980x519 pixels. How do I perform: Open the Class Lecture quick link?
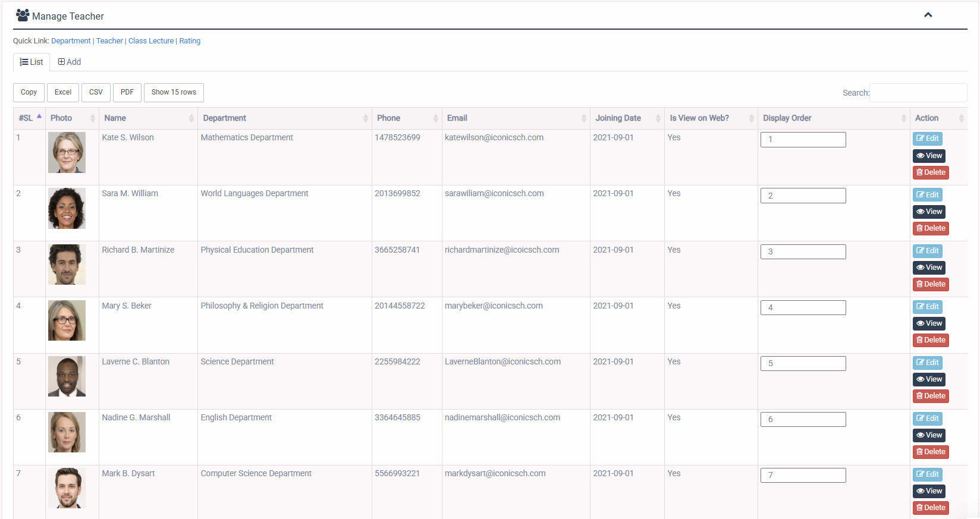click(x=151, y=41)
